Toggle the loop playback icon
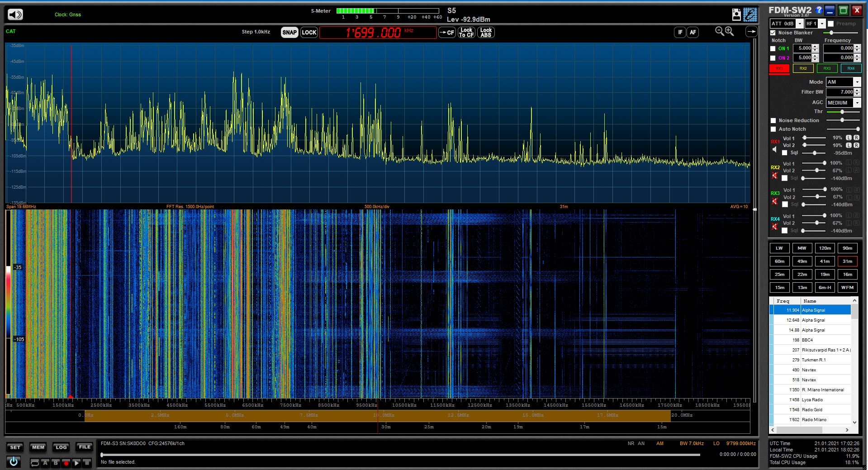868x470 pixels. tap(35, 463)
